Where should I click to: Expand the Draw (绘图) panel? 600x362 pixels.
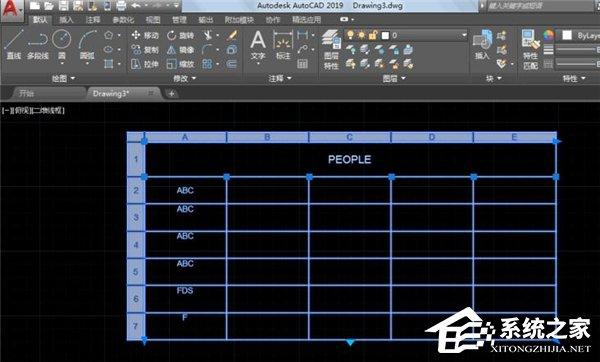click(63, 78)
